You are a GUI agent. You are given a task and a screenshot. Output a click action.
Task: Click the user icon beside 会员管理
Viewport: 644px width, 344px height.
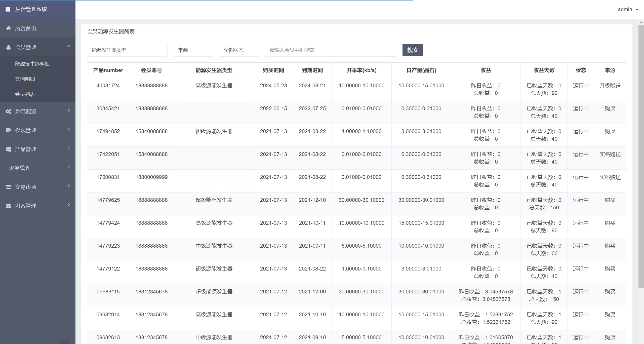[9, 47]
